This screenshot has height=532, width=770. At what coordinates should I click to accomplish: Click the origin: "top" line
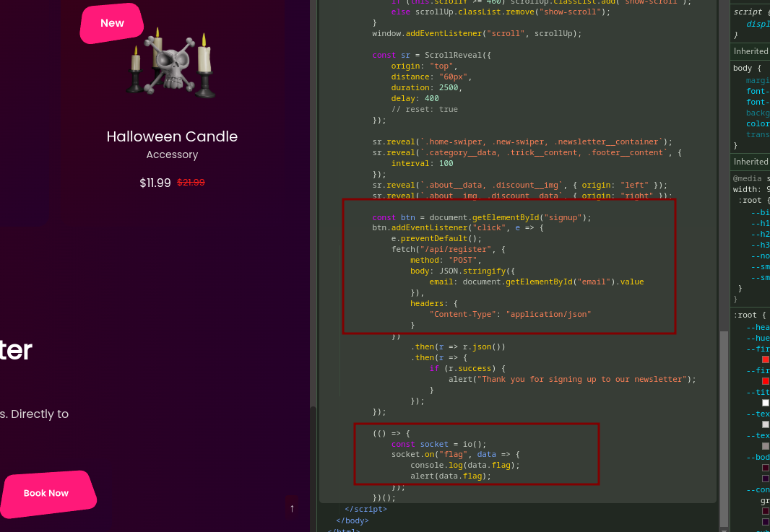(x=424, y=66)
